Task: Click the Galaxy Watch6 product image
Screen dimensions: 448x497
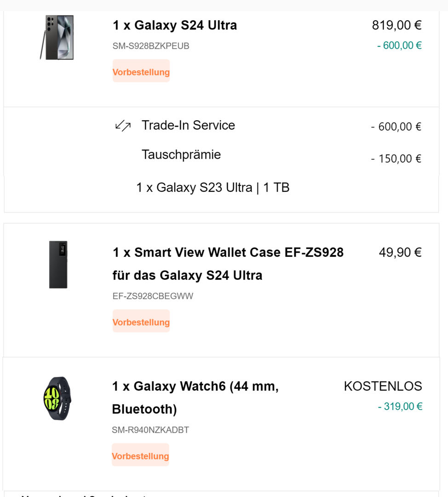Action: click(57, 398)
